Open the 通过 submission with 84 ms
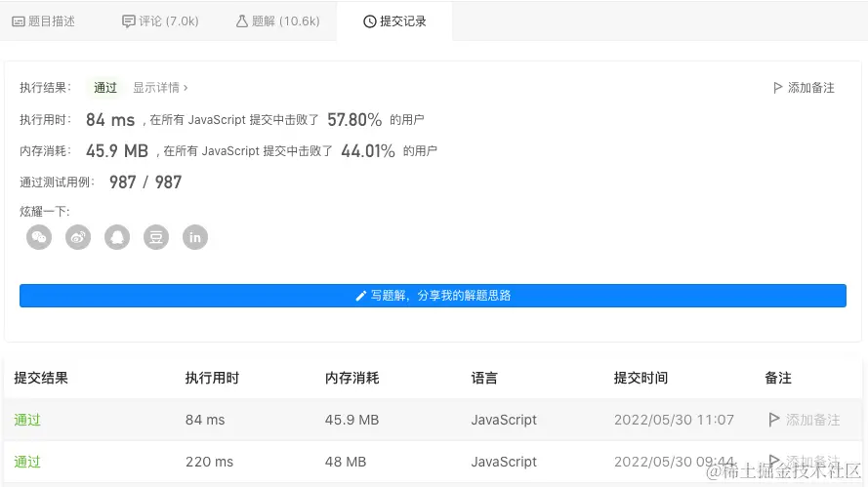This screenshot has height=487, width=868. click(x=27, y=420)
